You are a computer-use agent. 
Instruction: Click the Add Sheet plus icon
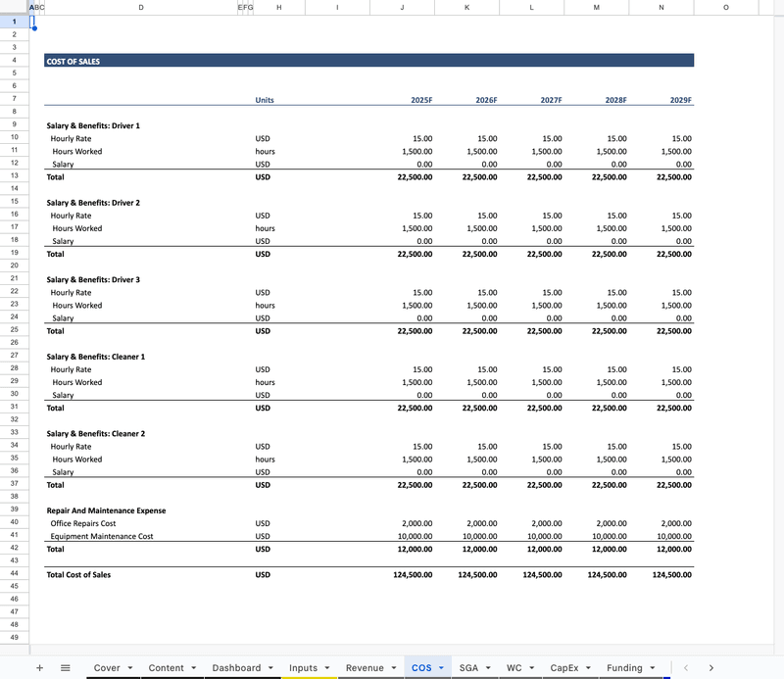coord(39,668)
